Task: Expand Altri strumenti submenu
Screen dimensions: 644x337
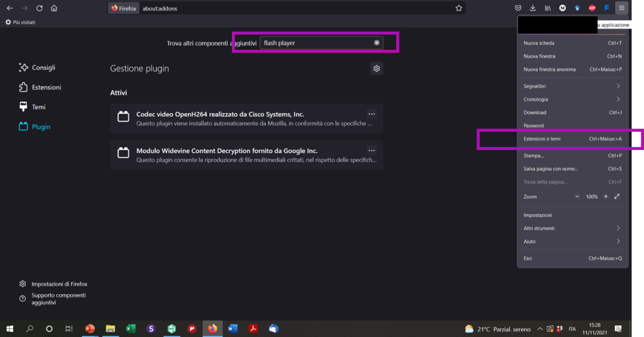Action: [x=572, y=228]
